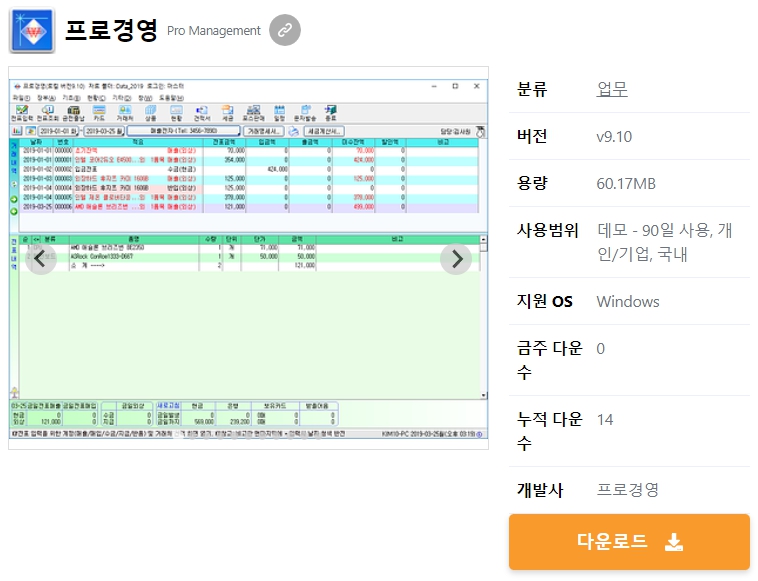This screenshot has width=758, height=581.
Task: Open the Pro Management program screenshot preview
Action: 248,258
